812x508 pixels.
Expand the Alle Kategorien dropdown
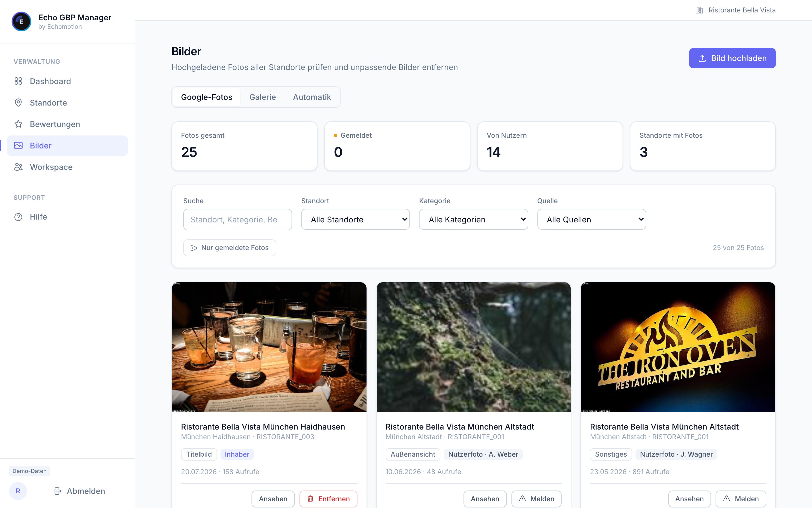[x=473, y=220]
